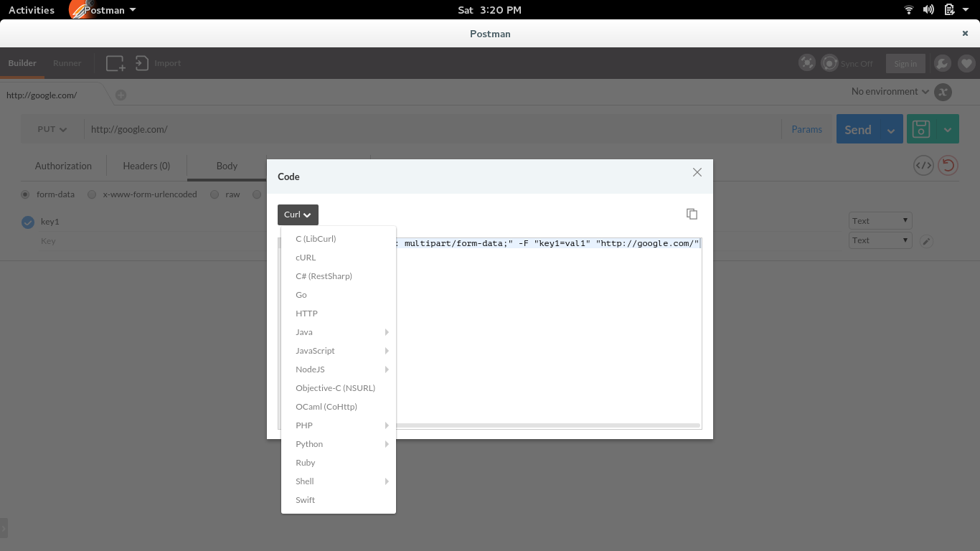Expand the NodeJS submenu
The image size is (980, 551).
(339, 369)
